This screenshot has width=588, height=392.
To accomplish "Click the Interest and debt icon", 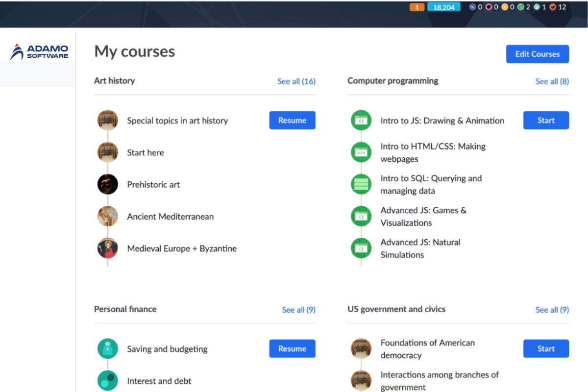I will (x=107, y=381).
